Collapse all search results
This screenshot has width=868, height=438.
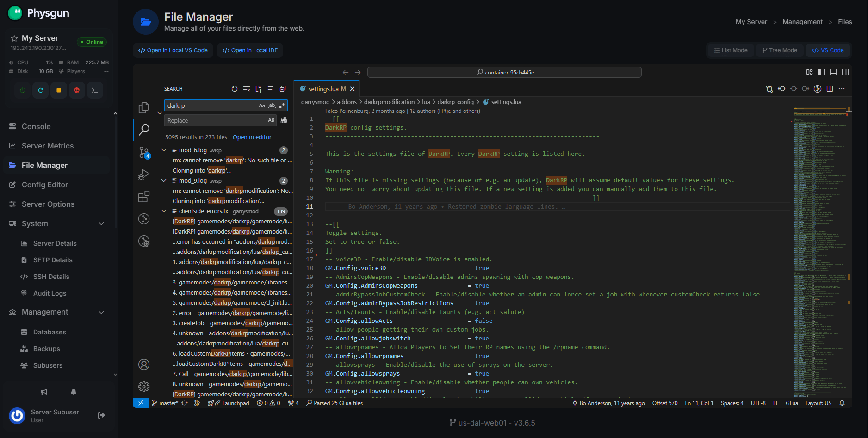tap(283, 89)
